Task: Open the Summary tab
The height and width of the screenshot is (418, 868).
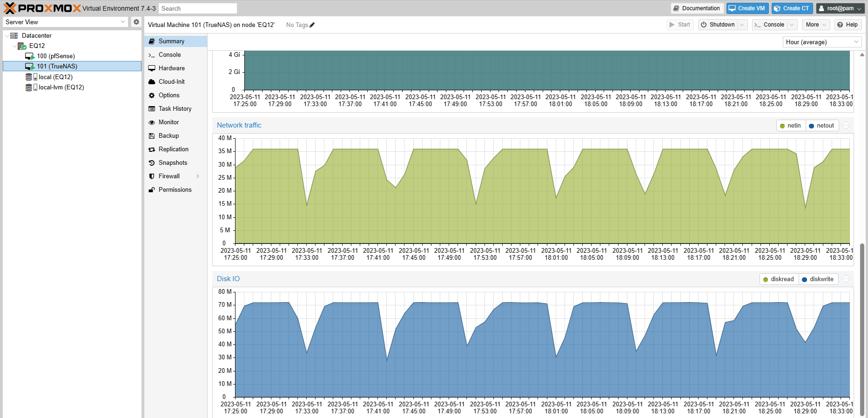Action: 175,41
